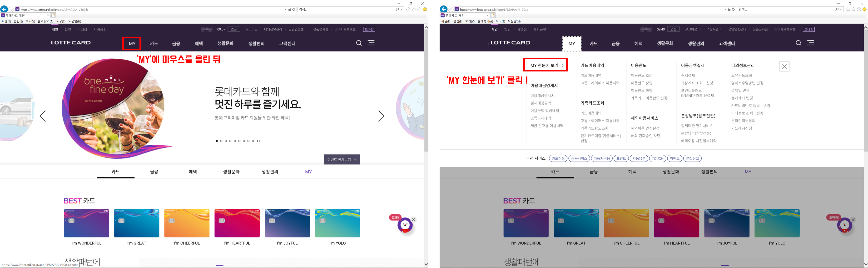Screen dimensions: 868x268
Task: Open site search magnifier in right window
Action: tap(798, 43)
